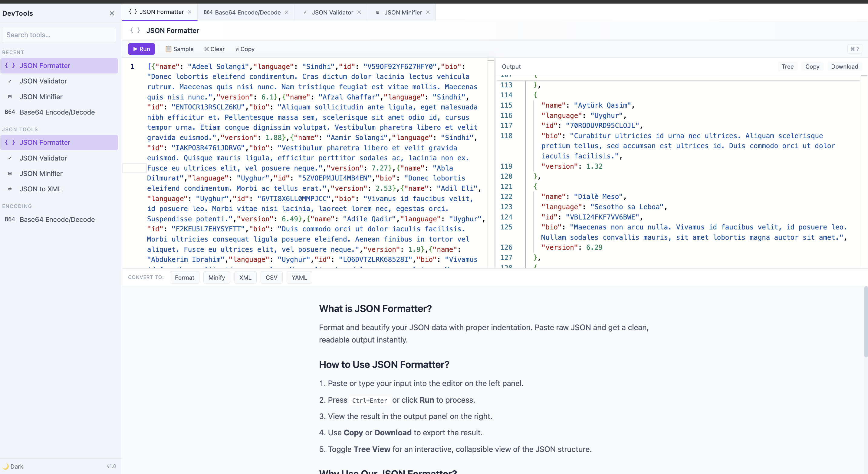Clear the JSON editor content

click(x=214, y=49)
